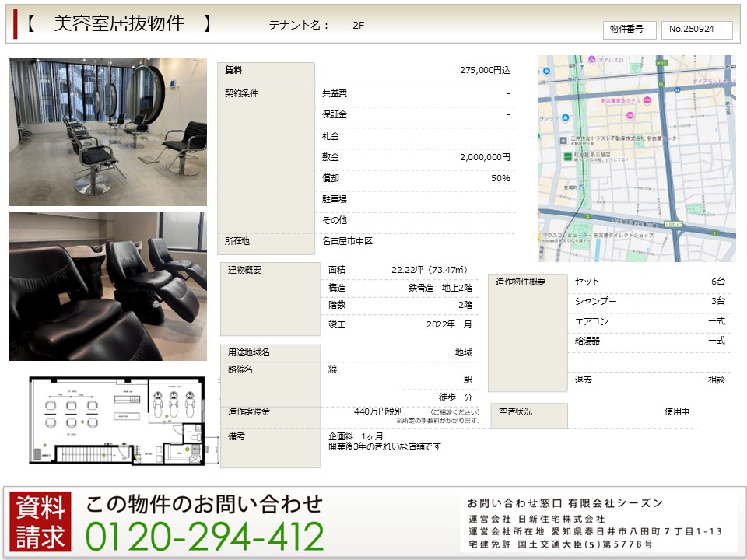Click the license 国土交通大臣(5)第5778号
Viewport: 747px width, 560px height.
(x=585, y=544)
